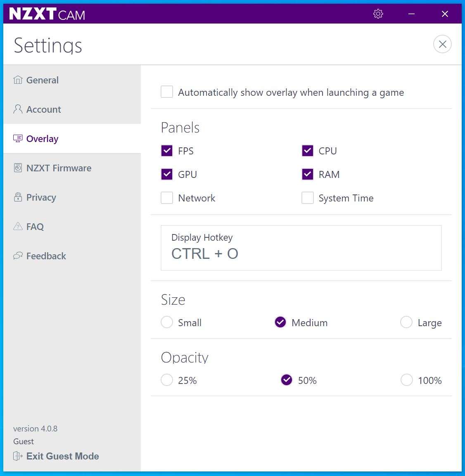
Task: Uncheck the FPS panel checkbox
Action: (167, 151)
